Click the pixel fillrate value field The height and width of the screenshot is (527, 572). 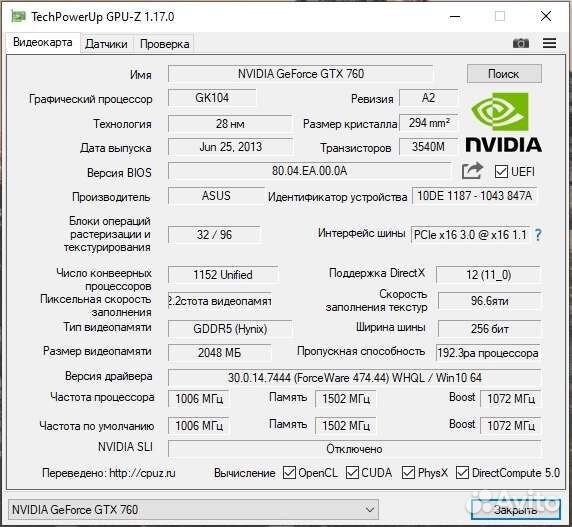(219, 301)
